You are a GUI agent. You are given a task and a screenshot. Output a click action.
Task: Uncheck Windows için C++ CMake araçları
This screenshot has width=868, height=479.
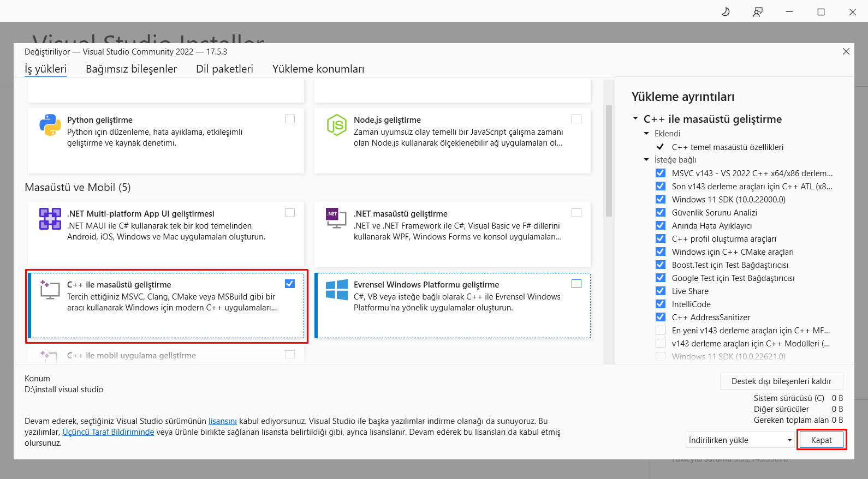coord(661,252)
